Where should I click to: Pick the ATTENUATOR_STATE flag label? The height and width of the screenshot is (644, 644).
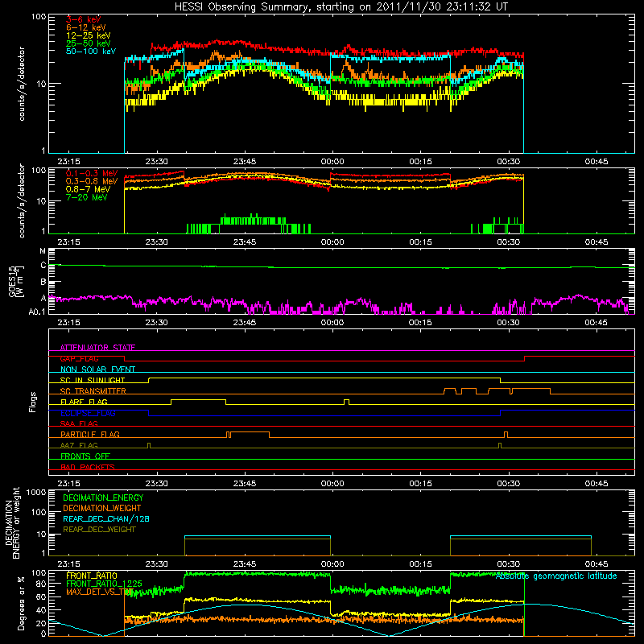click(x=97, y=348)
